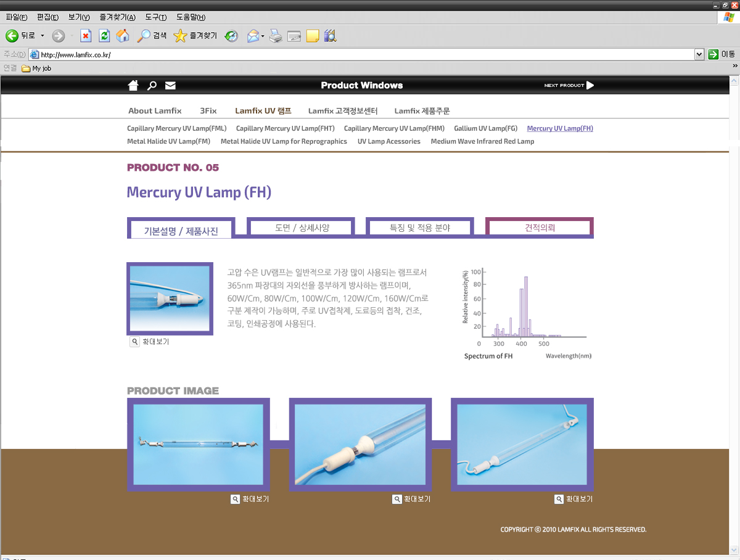
Task: Open the Mail button dropdown arrow
Action: pyautogui.click(x=263, y=36)
